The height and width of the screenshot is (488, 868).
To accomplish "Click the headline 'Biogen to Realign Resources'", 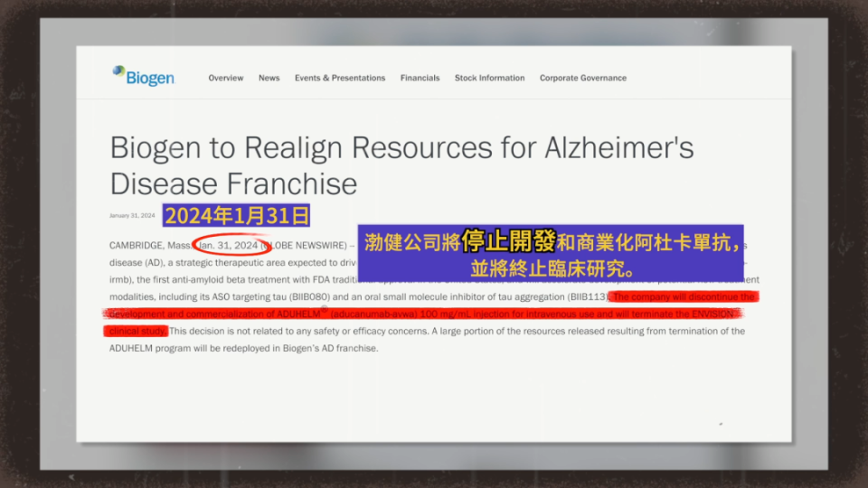I will point(401,165).
